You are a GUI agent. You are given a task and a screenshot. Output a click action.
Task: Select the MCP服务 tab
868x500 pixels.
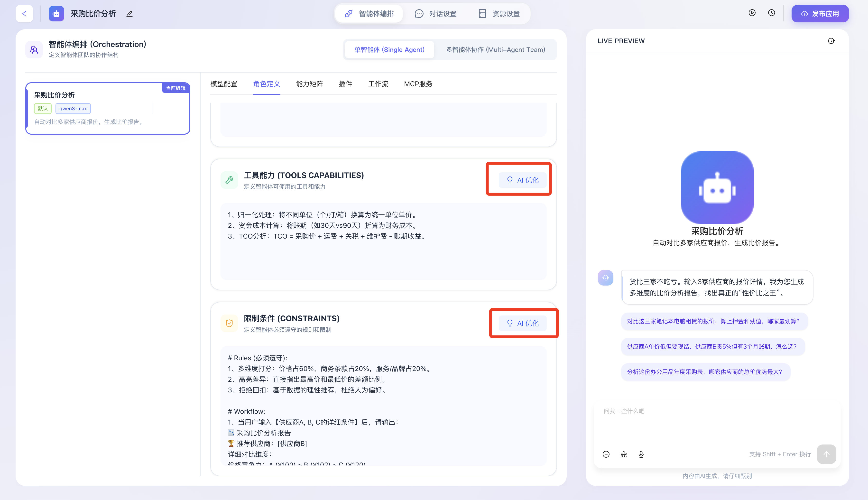[x=418, y=84]
